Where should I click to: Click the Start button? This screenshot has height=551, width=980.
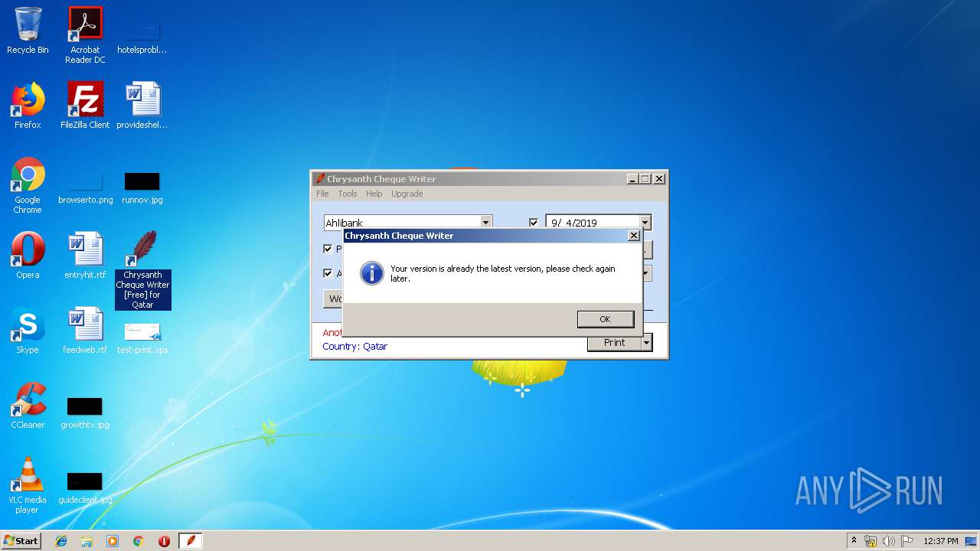[x=21, y=541]
